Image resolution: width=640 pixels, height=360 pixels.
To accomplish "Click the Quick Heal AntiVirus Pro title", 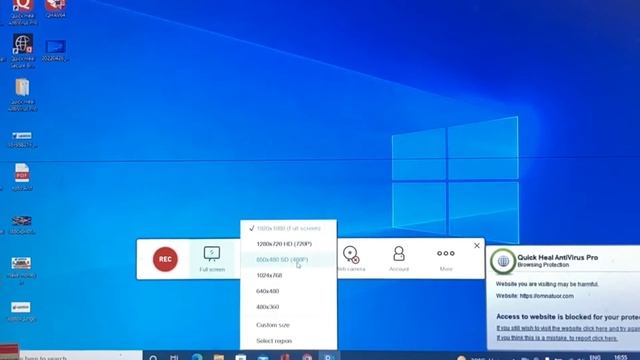I will [558, 258].
